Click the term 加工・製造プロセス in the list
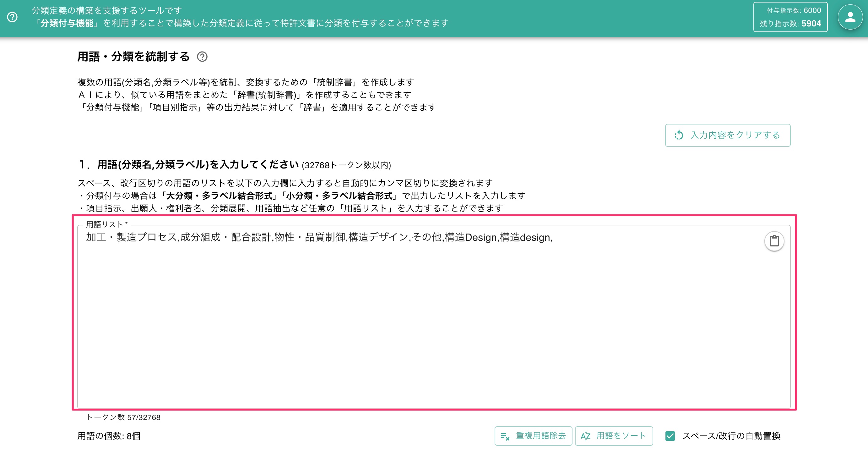868x464 pixels. pos(131,237)
